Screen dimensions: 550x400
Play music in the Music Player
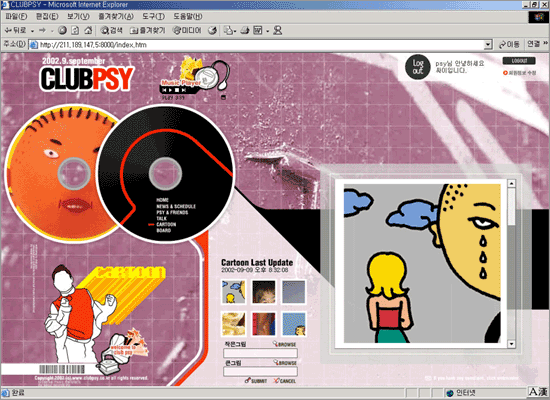click(x=170, y=90)
